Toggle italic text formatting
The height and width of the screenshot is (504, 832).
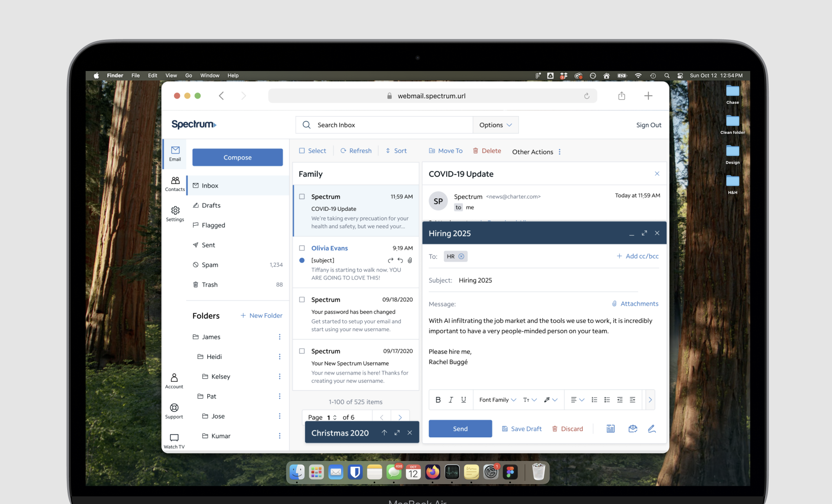point(451,400)
